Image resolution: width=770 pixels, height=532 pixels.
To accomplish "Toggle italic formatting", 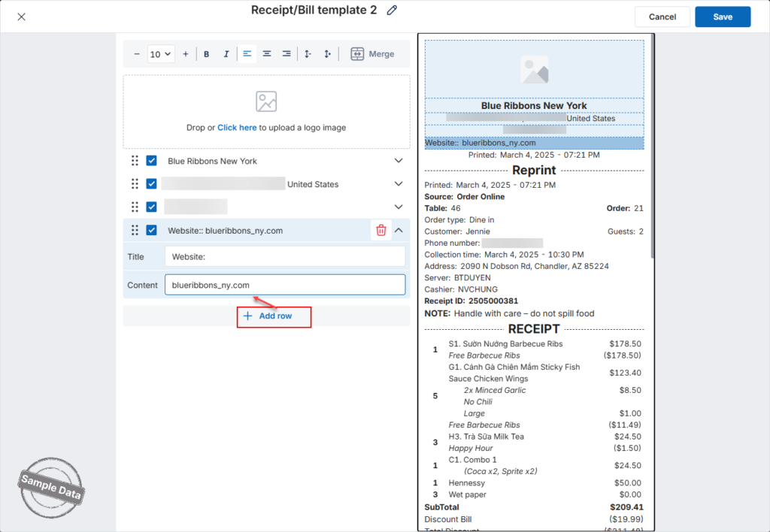I will pos(226,54).
